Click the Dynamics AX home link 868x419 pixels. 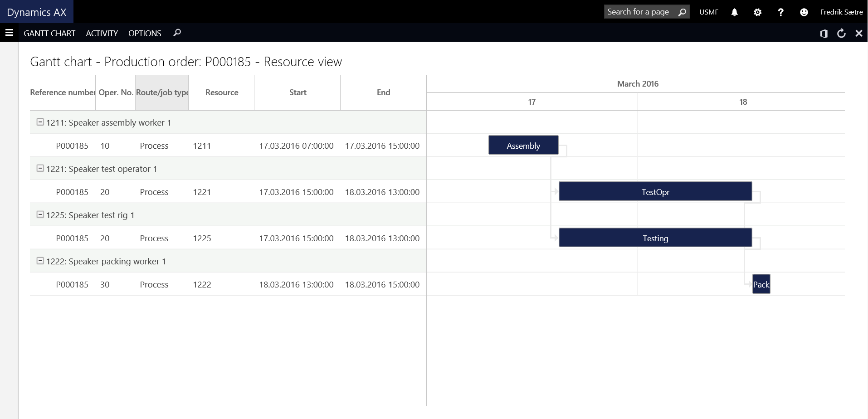(x=37, y=12)
